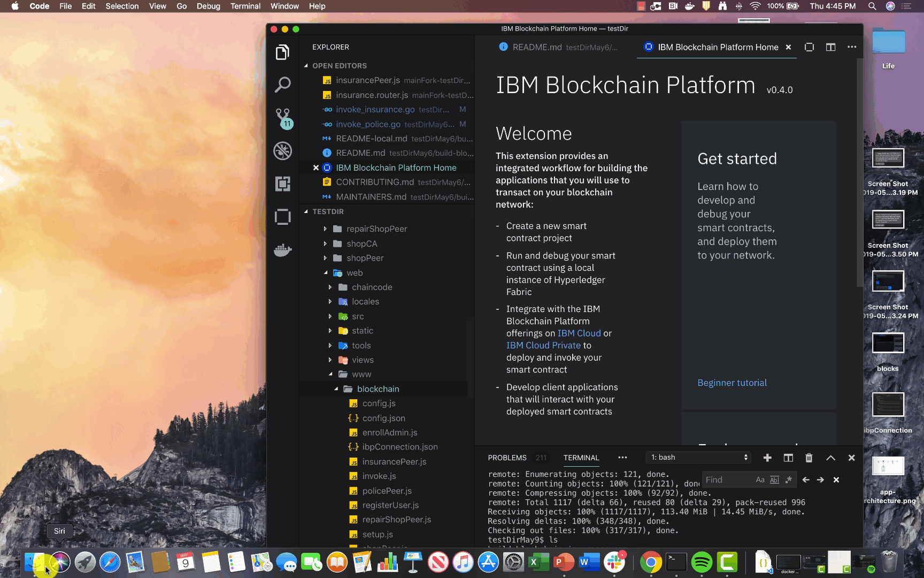The width and height of the screenshot is (924, 578).
Task: Open panel overflow ellipsis next to TERMINAL
Action: [x=622, y=458]
